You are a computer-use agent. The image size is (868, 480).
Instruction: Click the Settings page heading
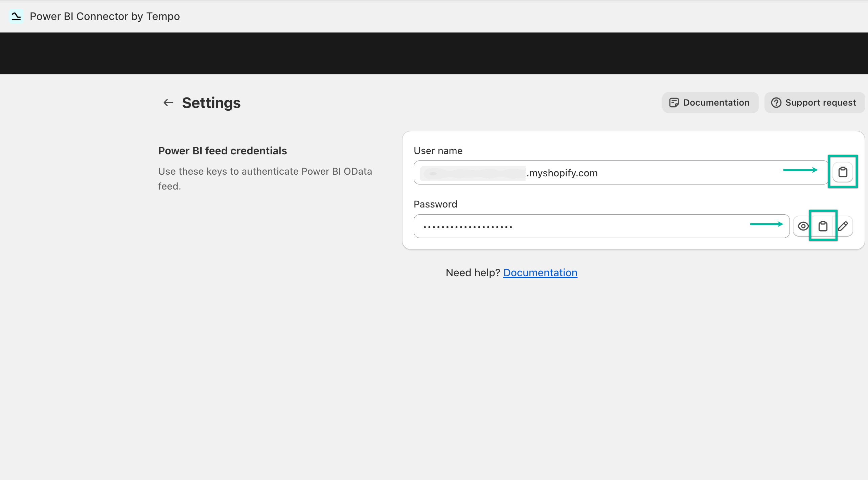point(211,103)
